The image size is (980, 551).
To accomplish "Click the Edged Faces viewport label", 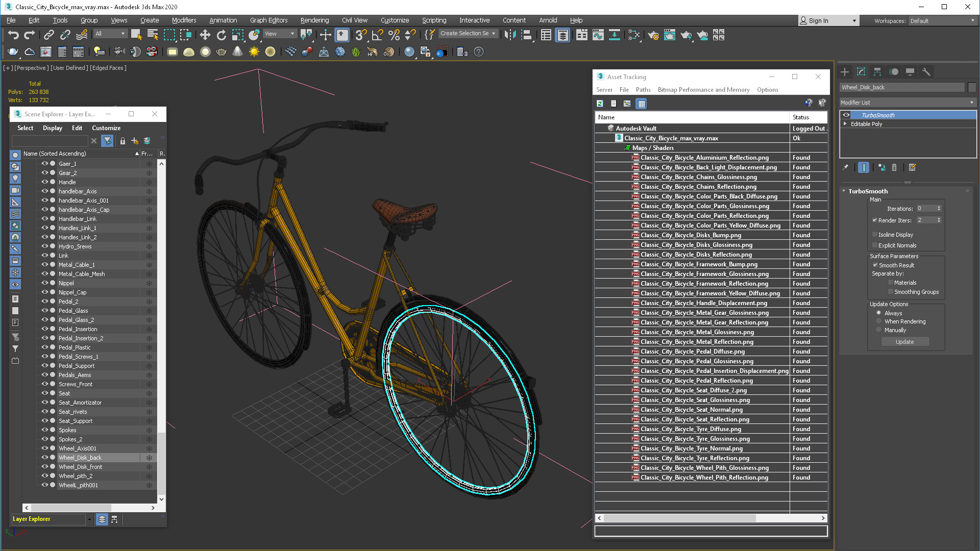I will [x=108, y=68].
